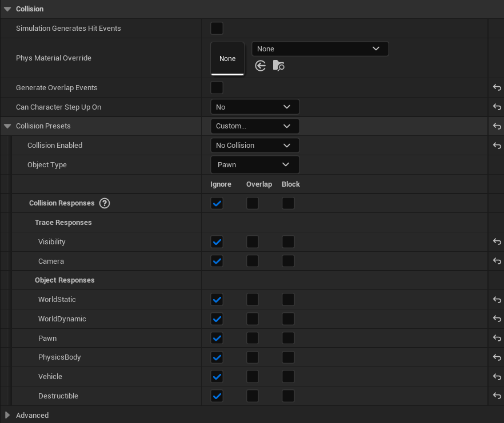Open the Object Type dropdown showing Pawn
The width and height of the screenshot is (504, 423).
pyautogui.click(x=255, y=164)
